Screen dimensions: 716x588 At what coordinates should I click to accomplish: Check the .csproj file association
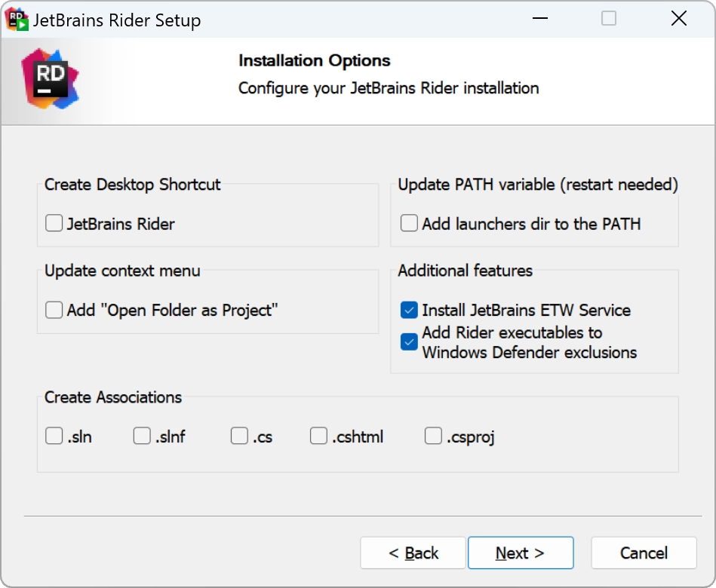pos(433,436)
